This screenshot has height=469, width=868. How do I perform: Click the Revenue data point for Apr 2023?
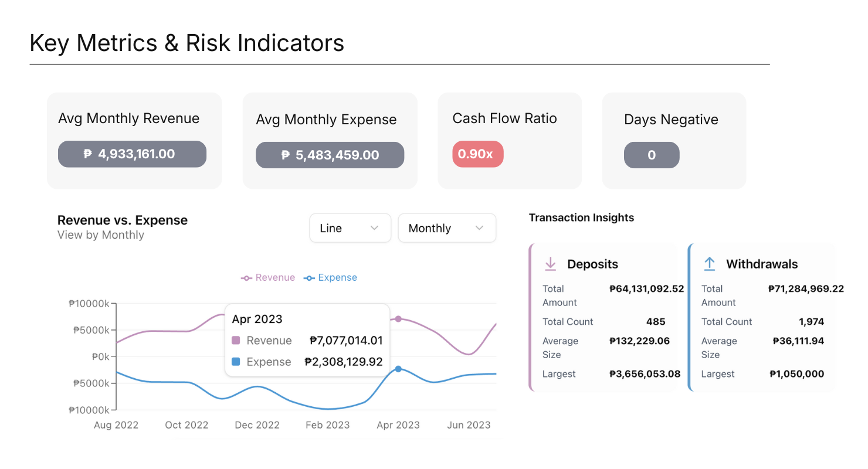398,319
